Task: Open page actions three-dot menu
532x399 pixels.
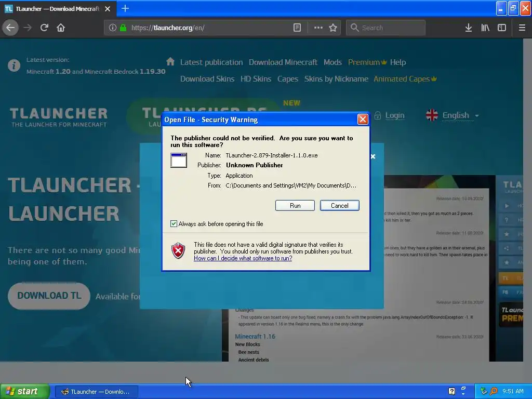Action: pyautogui.click(x=318, y=28)
